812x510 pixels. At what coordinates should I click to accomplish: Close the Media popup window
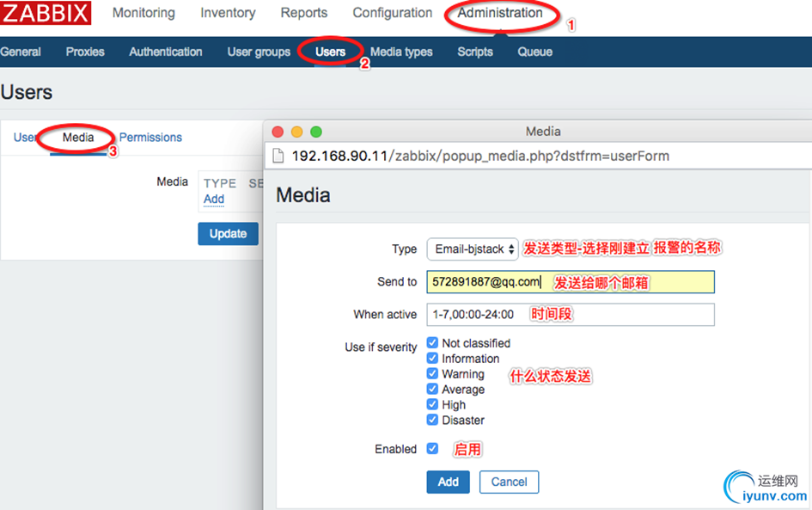pyautogui.click(x=278, y=132)
